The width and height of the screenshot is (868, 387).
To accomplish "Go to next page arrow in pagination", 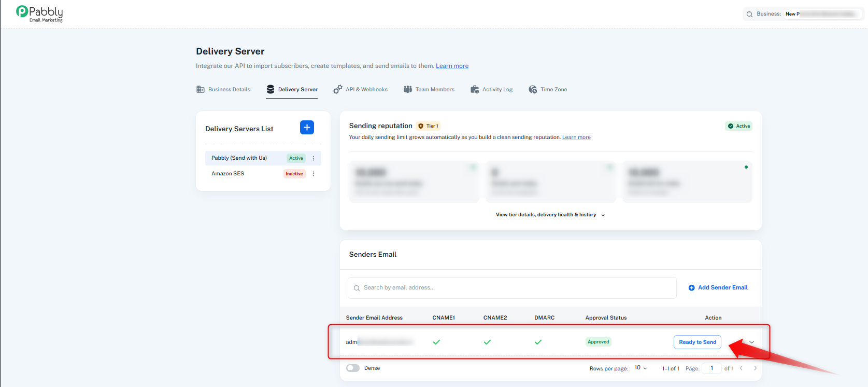I will [755, 368].
